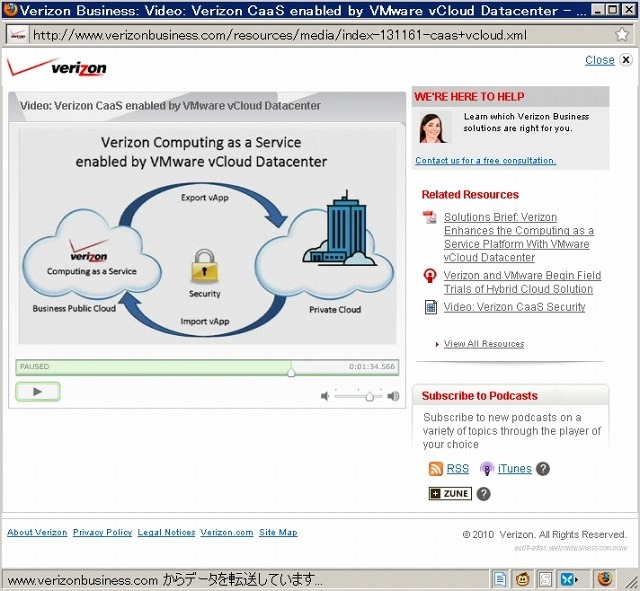Open 'Verizon and VMware Begin Field Trials' link
Screen dimensions: 640x591
(x=522, y=282)
